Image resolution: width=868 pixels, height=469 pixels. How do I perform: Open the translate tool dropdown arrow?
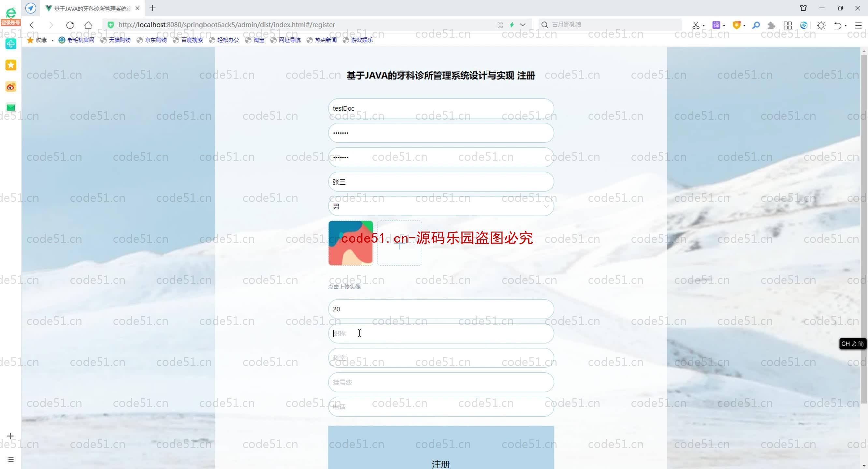(x=724, y=26)
